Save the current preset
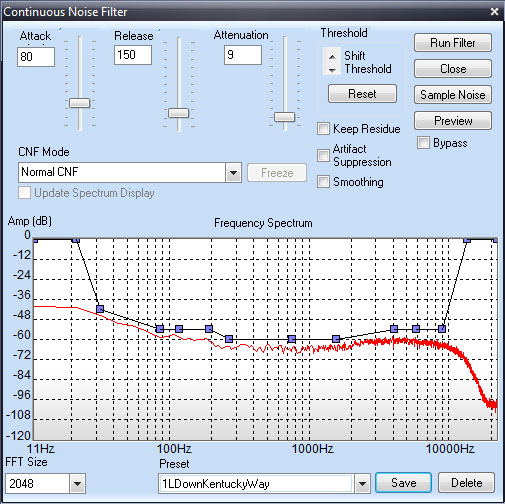The width and height of the screenshot is (505, 504). pyautogui.click(x=403, y=483)
